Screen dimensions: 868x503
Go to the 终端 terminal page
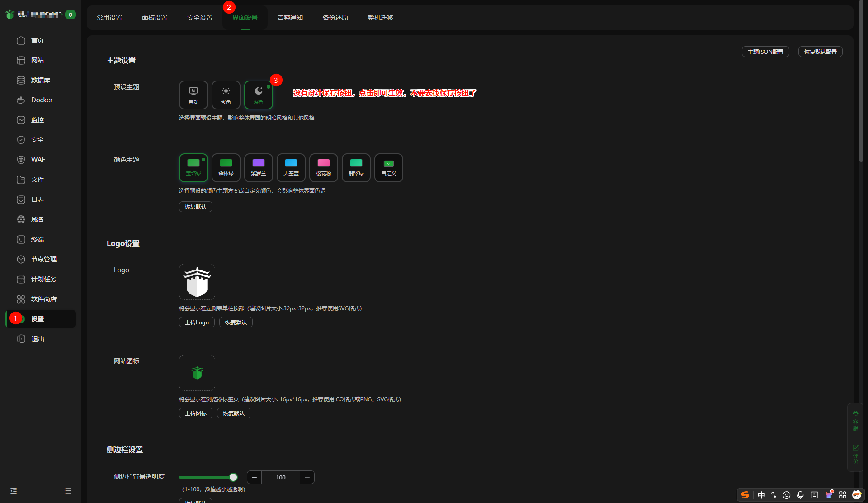click(37, 239)
